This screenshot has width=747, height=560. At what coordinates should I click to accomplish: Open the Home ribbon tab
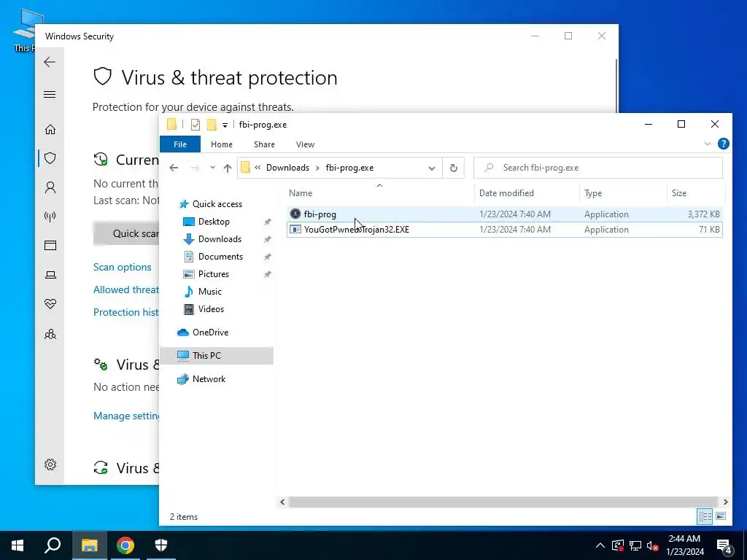coord(222,144)
